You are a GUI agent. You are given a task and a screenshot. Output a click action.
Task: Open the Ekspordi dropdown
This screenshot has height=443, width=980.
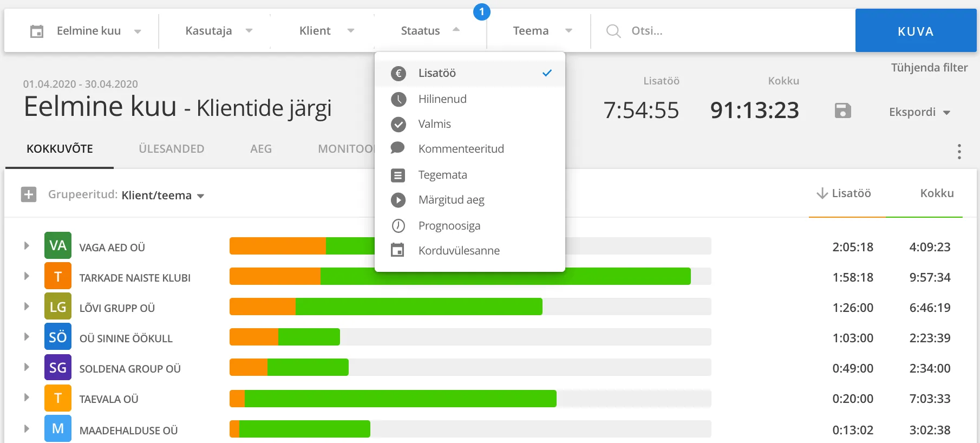[919, 112]
